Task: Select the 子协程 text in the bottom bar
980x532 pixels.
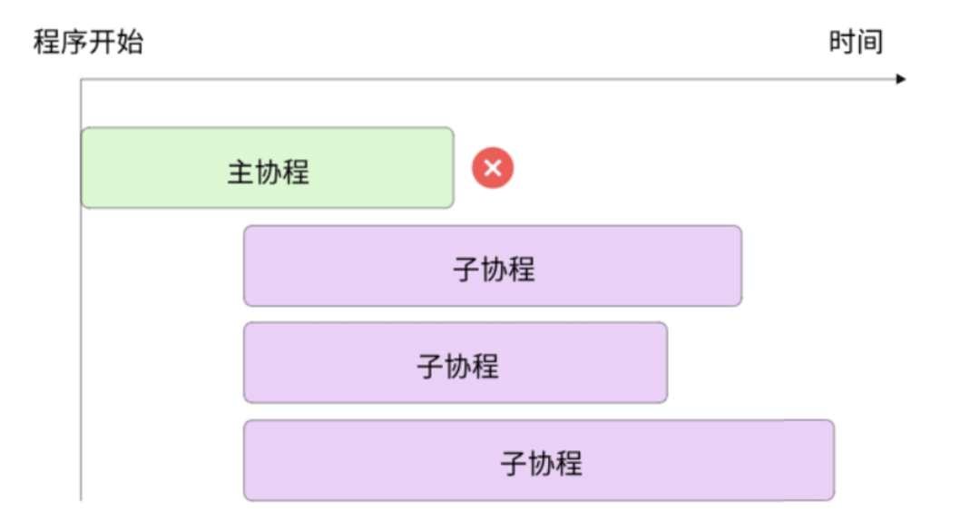Action: pos(541,463)
